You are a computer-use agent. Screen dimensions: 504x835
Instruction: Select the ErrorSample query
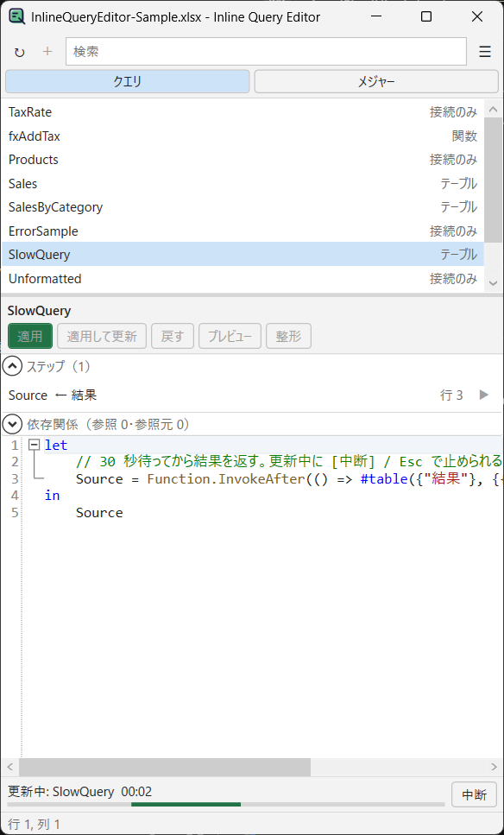click(243, 231)
